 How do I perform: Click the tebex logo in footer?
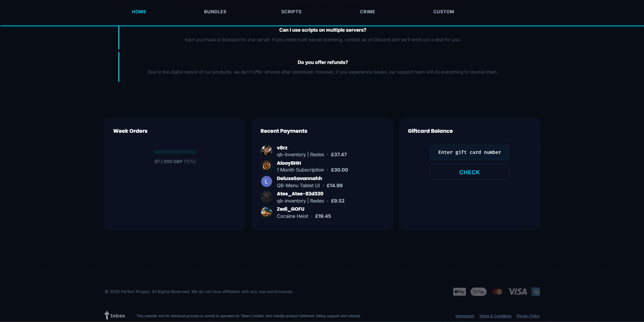click(115, 316)
